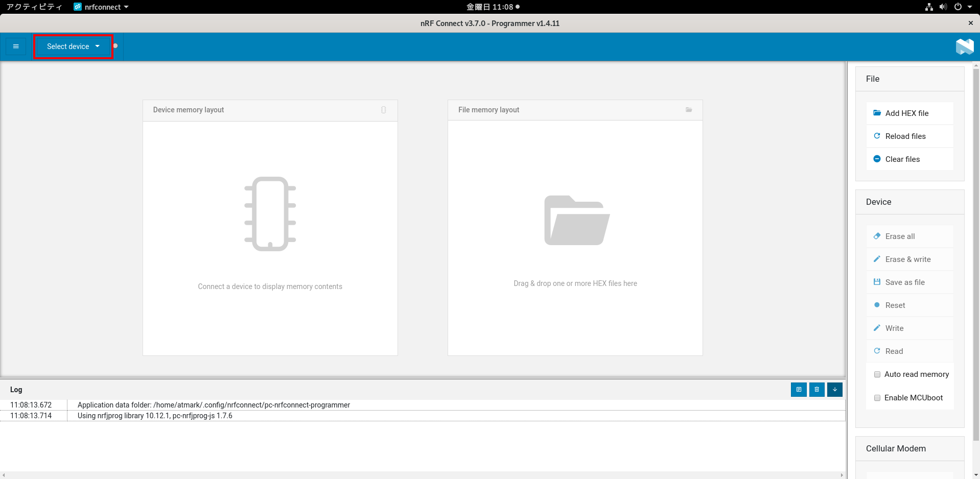
Task: Click Clear files button
Action: tap(909, 159)
